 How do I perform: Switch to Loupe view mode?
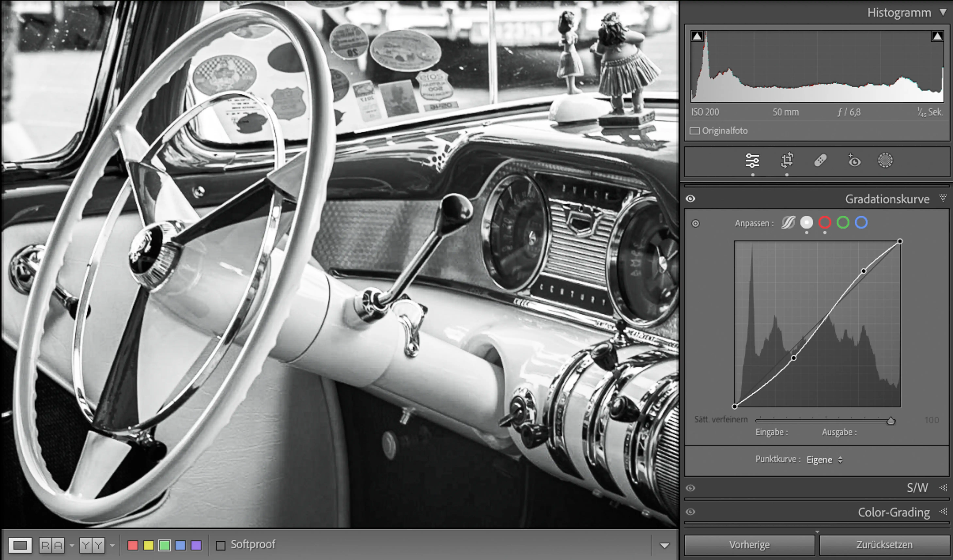(20, 545)
